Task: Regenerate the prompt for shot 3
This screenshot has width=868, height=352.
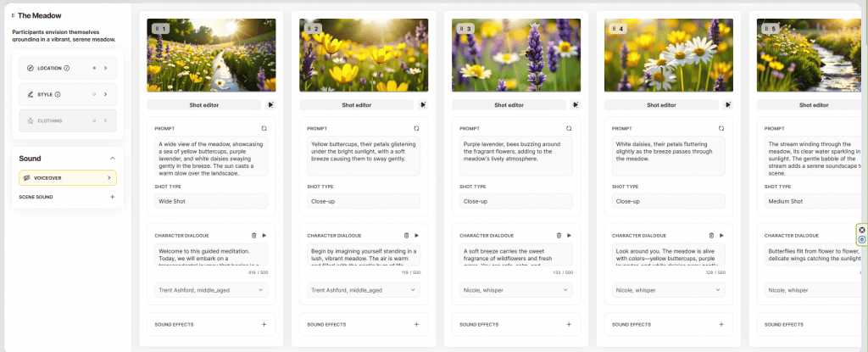Action: tap(569, 128)
